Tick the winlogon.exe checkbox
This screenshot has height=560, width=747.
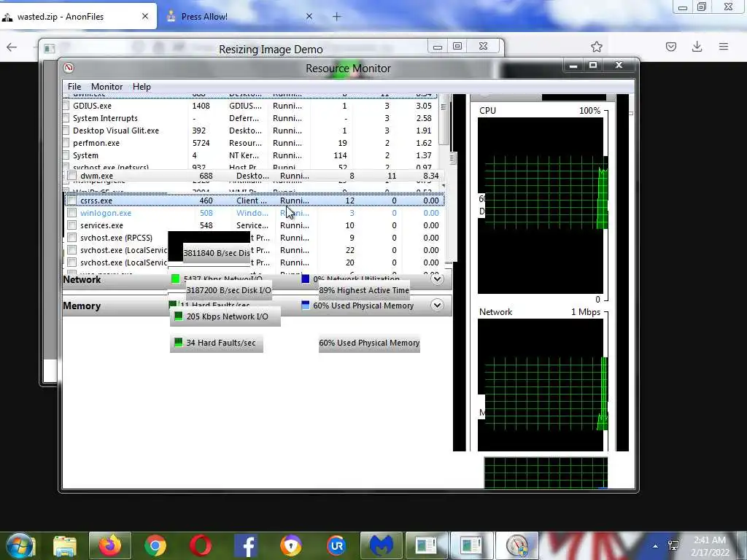click(72, 213)
